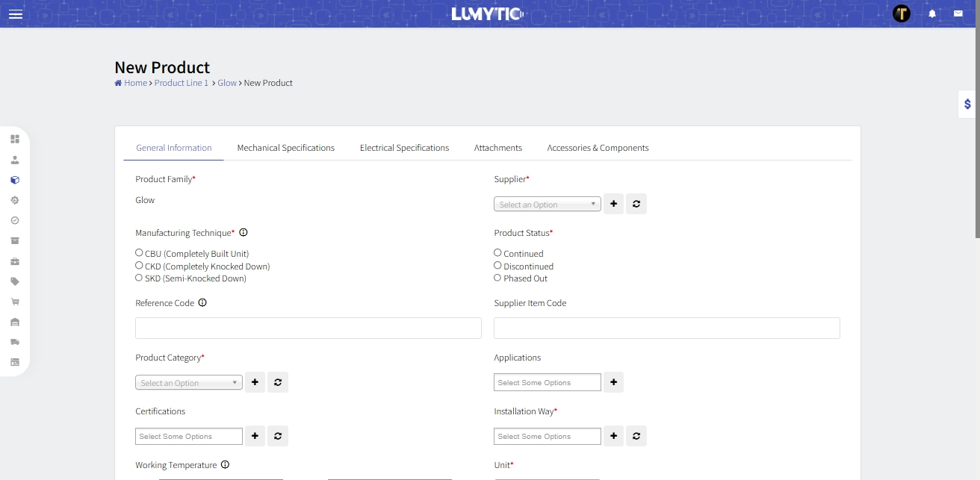Choose the Discontinued product status
The image size is (980, 480).
[497, 266]
